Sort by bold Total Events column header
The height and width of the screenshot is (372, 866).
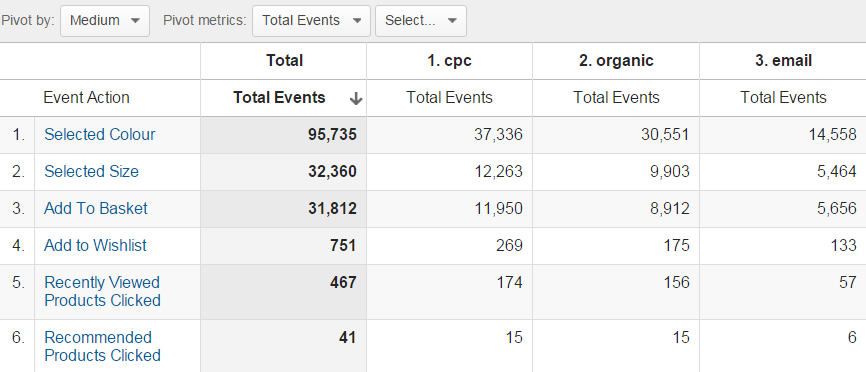click(x=279, y=98)
